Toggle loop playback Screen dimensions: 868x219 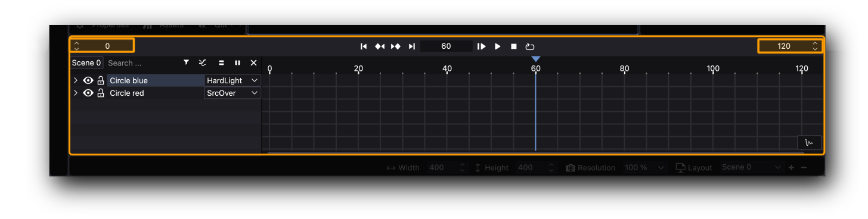coord(530,46)
